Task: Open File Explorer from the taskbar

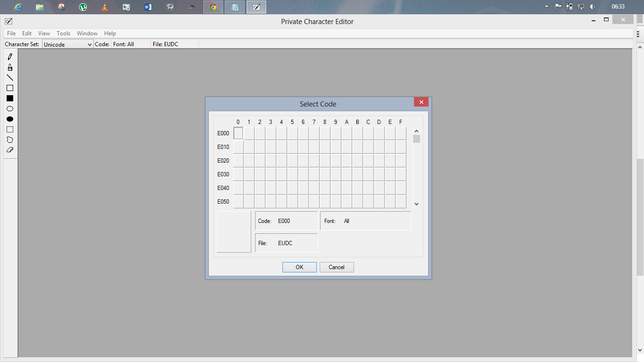Action: (40, 7)
